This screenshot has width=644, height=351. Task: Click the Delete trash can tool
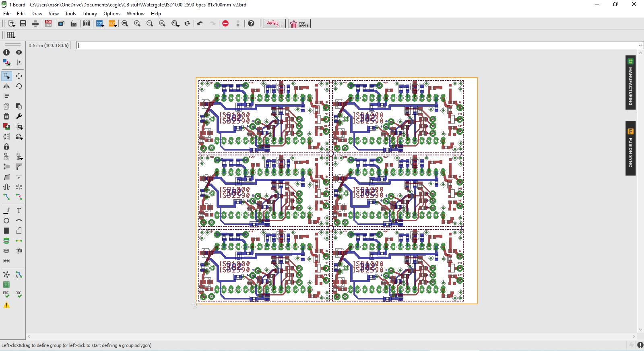6,116
